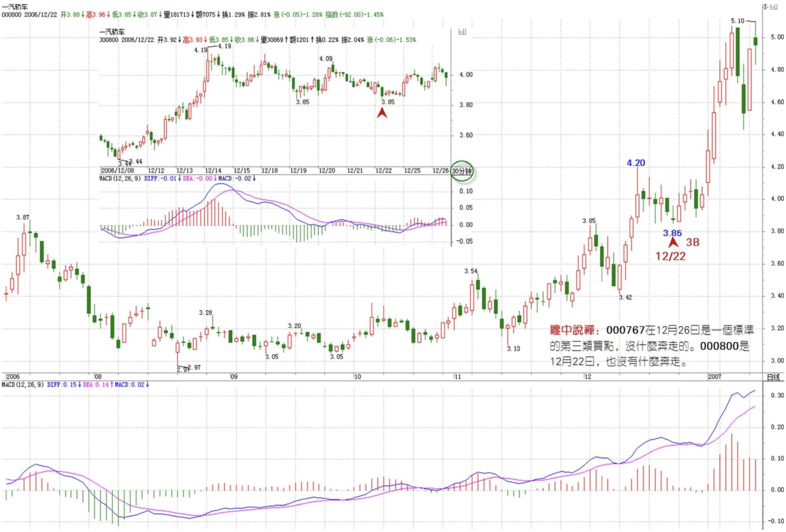This screenshot has width=786, height=532.
Task: Click month 11 marker on main time axis
Action: [457, 377]
